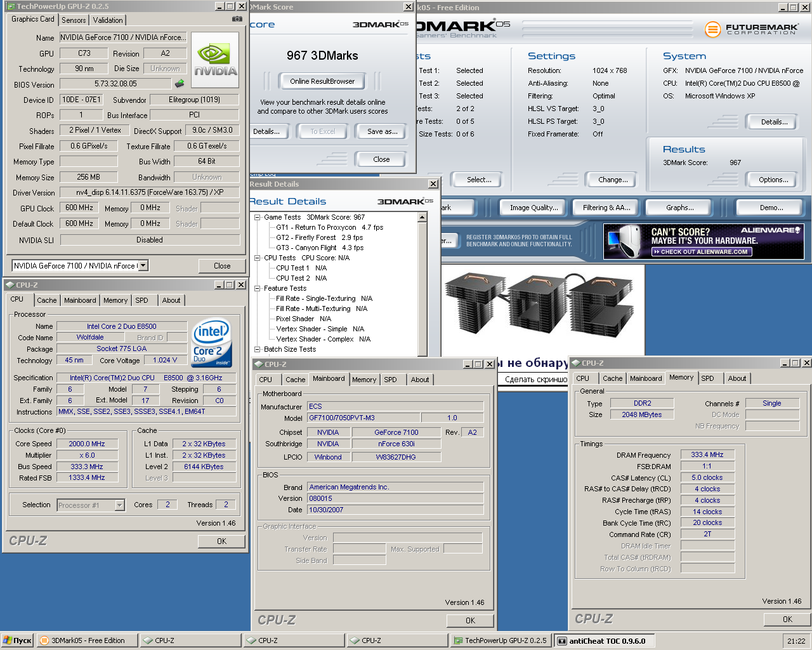The image size is (812, 650).
Task: Click OK in the CPU-Z window showing the Mainboard tab
Action: coord(470,621)
